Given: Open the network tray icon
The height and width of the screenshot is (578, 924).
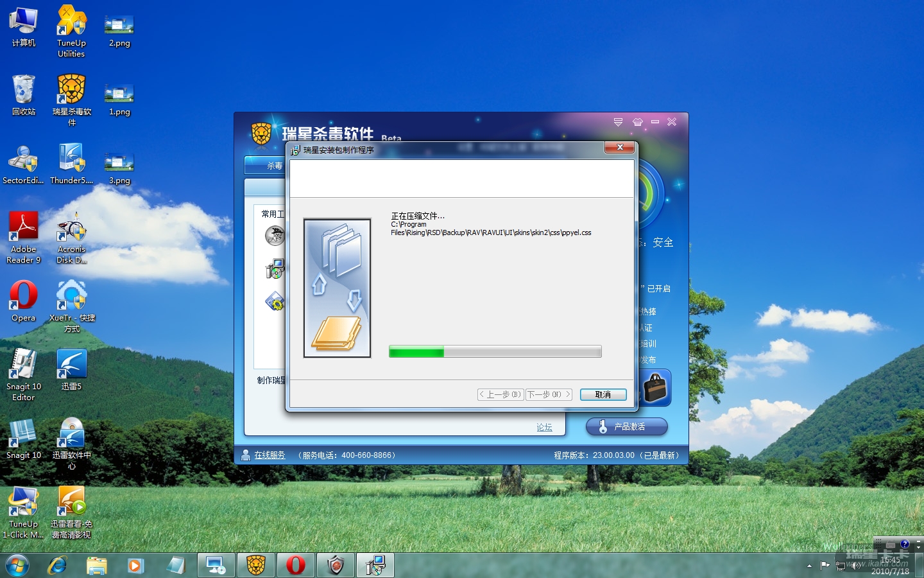Looking at the screenshot, I should coord(841,566).
